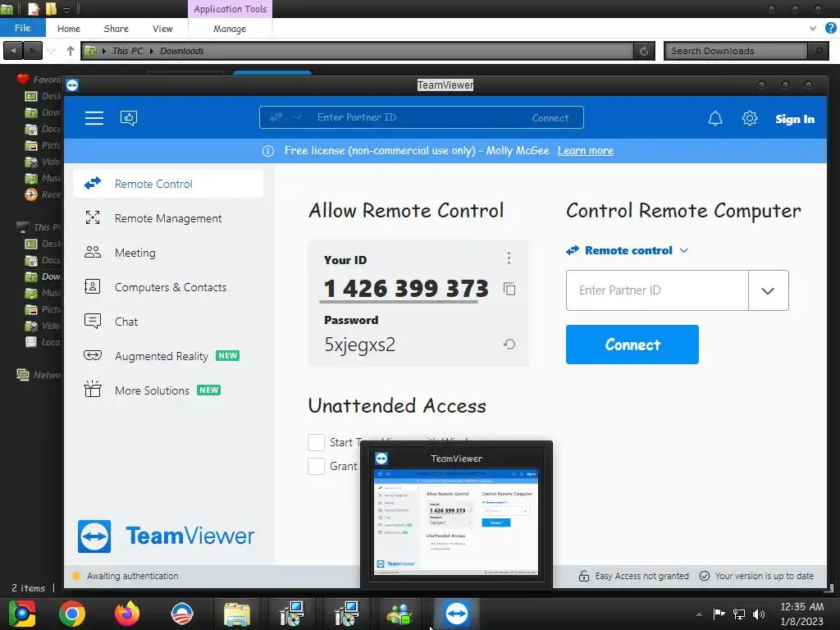Image resolution: width=840 pixels, height=630 pixels.
Task: Click the Explorer up-folder arrow
Action: point(71,51)
